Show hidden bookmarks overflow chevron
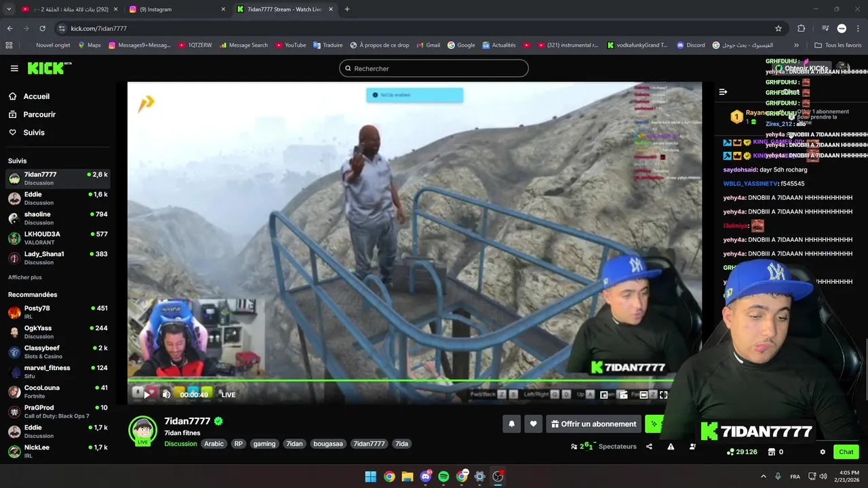This screenshot has height=488, width=868. pyautogui.click(x=796, y=45)
